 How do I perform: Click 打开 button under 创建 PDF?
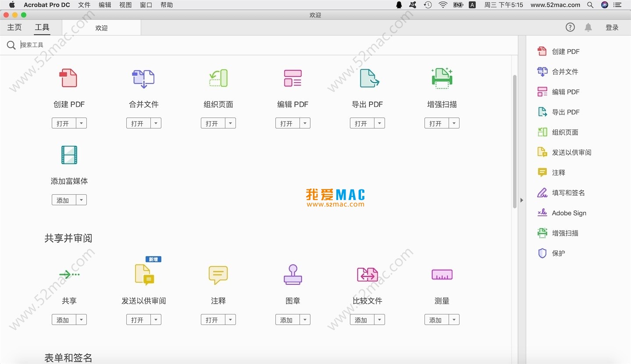point(64,123)
